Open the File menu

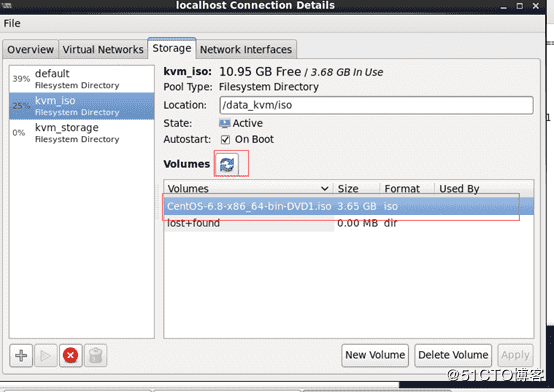pos(12,23)
